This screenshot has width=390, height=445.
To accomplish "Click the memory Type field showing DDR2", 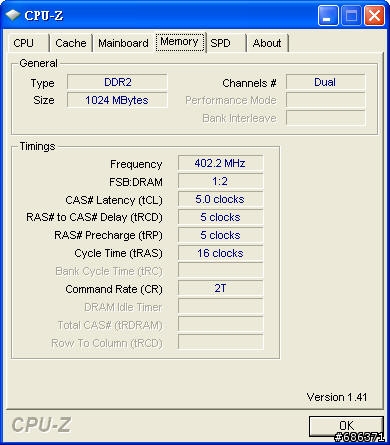I will tap(117, 82).
